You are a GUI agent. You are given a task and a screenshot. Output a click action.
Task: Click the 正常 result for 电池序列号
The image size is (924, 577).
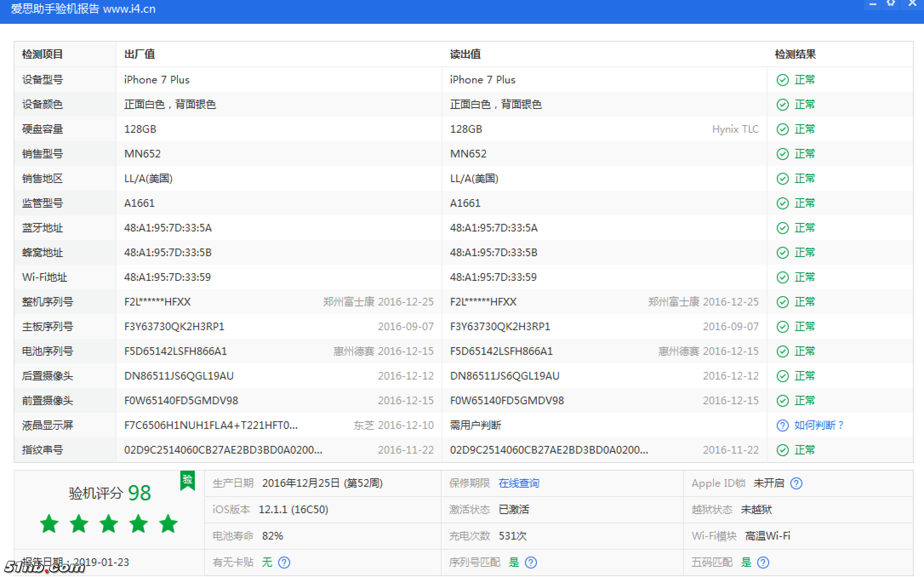click(x=804, y=351)
